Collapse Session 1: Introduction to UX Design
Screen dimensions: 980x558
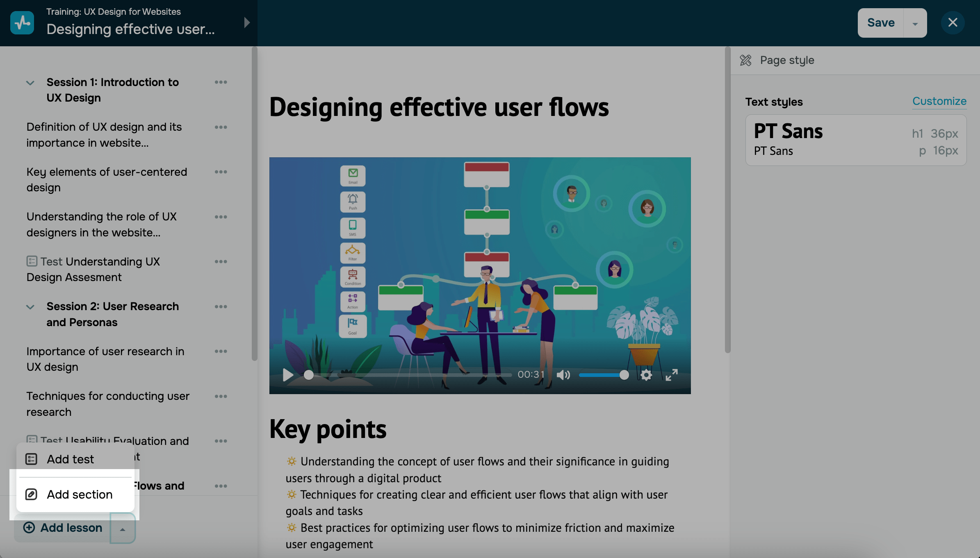(x=30, y=83)
